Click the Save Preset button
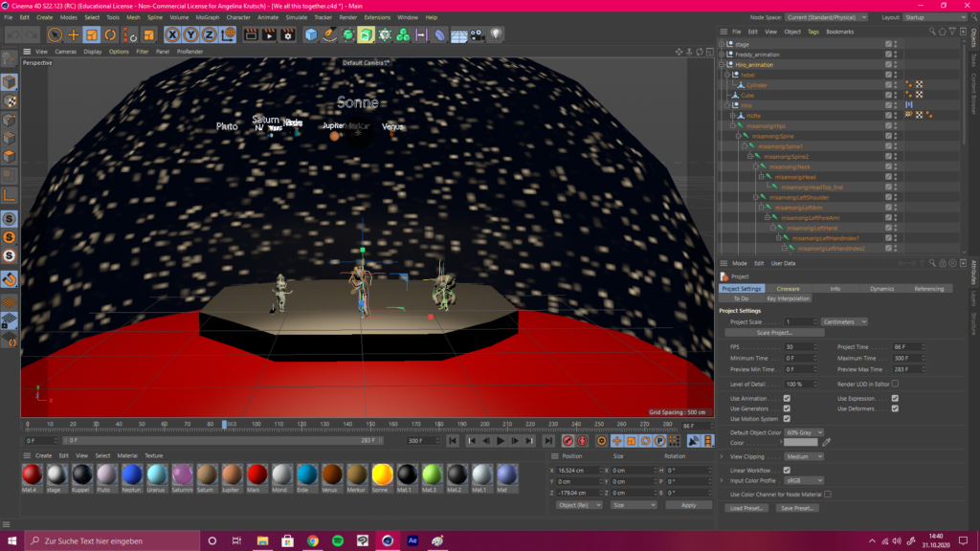Image resolution: width=980 pixels, height=551 pixels. pos(796,508)
